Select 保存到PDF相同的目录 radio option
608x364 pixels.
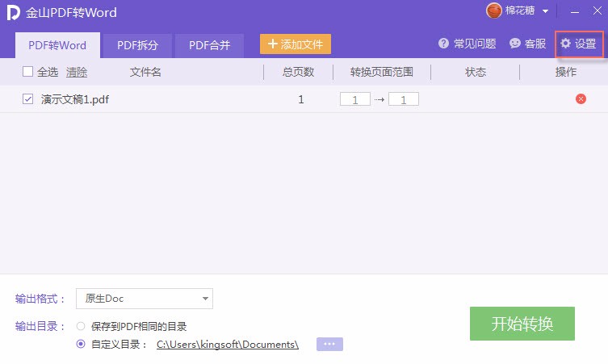click(x=81, y=326)
